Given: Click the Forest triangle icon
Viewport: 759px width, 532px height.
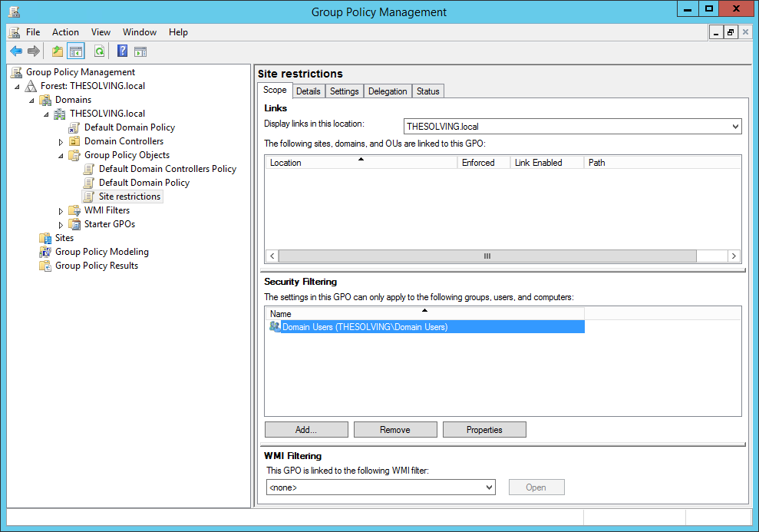Looking at the screenshot, I should [31, 86].
